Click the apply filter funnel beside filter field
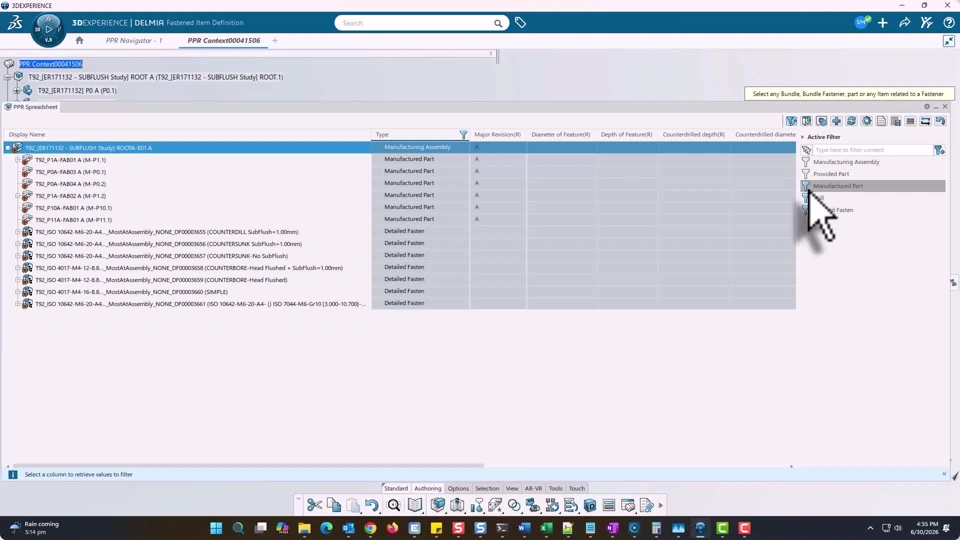Screen dimensions: 960x540 point(939,150)
